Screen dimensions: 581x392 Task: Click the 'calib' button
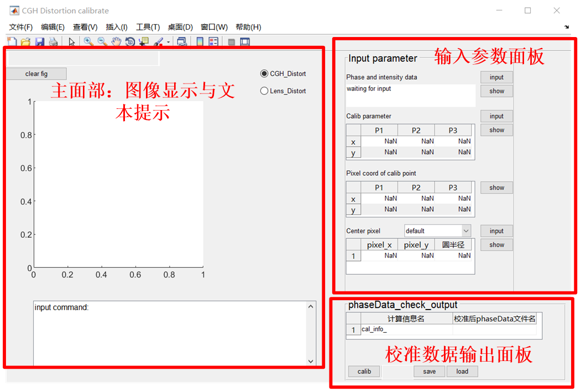364,372
